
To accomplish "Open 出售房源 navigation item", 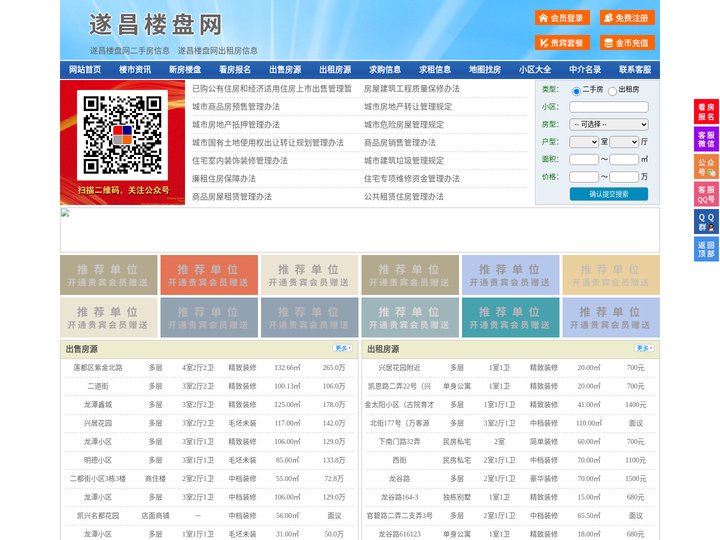I will [x=285, y=70].
